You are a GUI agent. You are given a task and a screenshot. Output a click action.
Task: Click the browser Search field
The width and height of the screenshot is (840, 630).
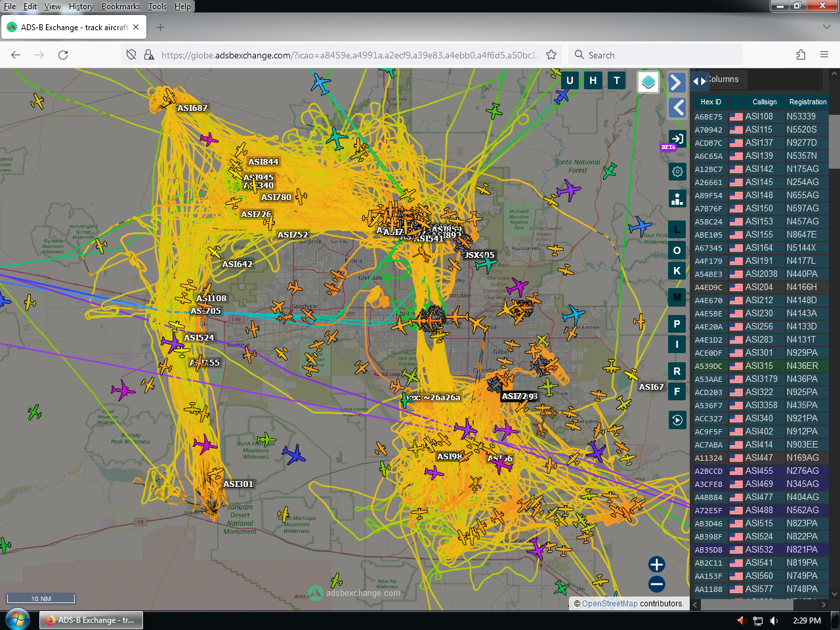(656, 55)
